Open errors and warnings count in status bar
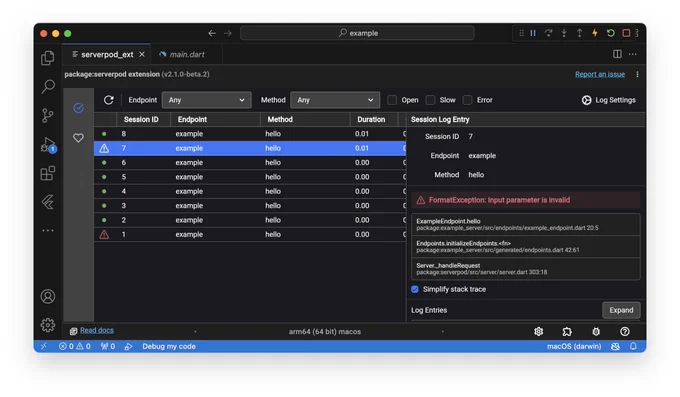680x397 pixels. click(x=75, y=346)
